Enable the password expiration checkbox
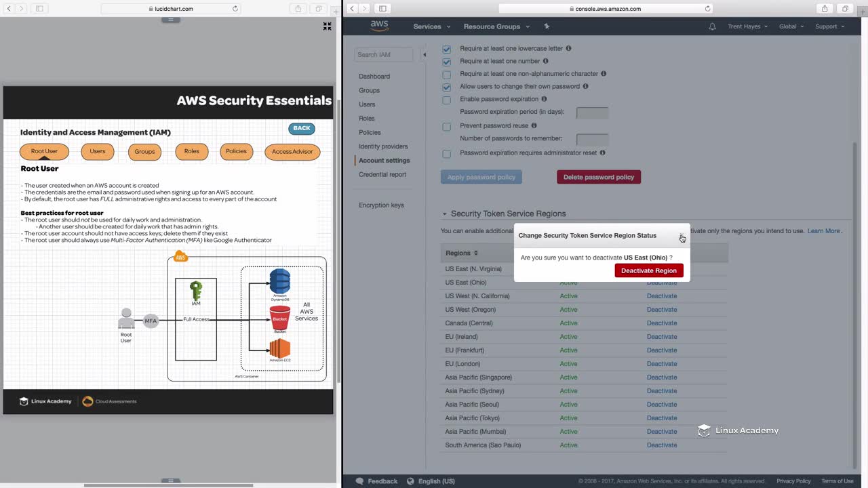868x488 pixels. pyautogui.click(x=446, y=100)
